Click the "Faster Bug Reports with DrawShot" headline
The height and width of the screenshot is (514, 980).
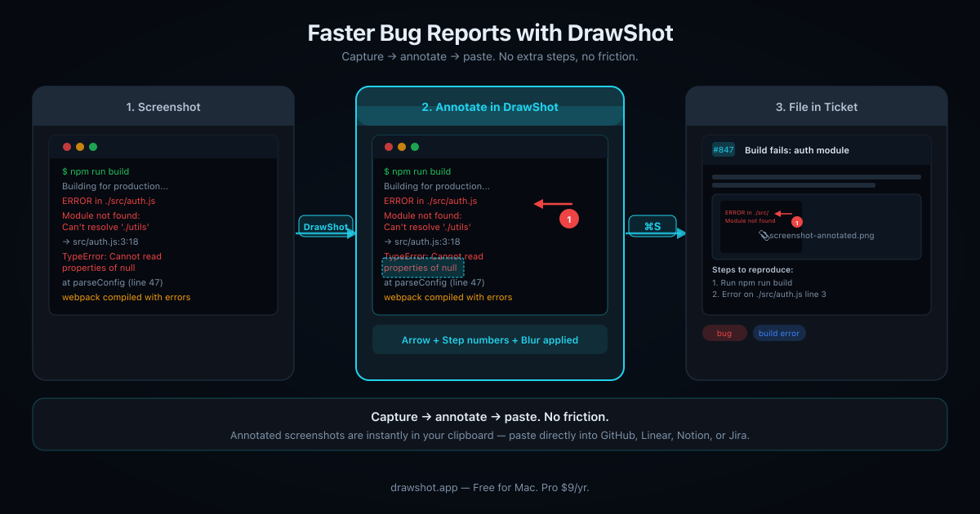490,33
